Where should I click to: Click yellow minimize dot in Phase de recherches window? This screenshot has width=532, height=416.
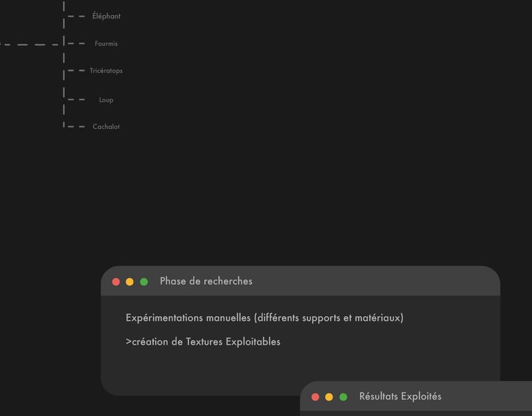[130, 281]
